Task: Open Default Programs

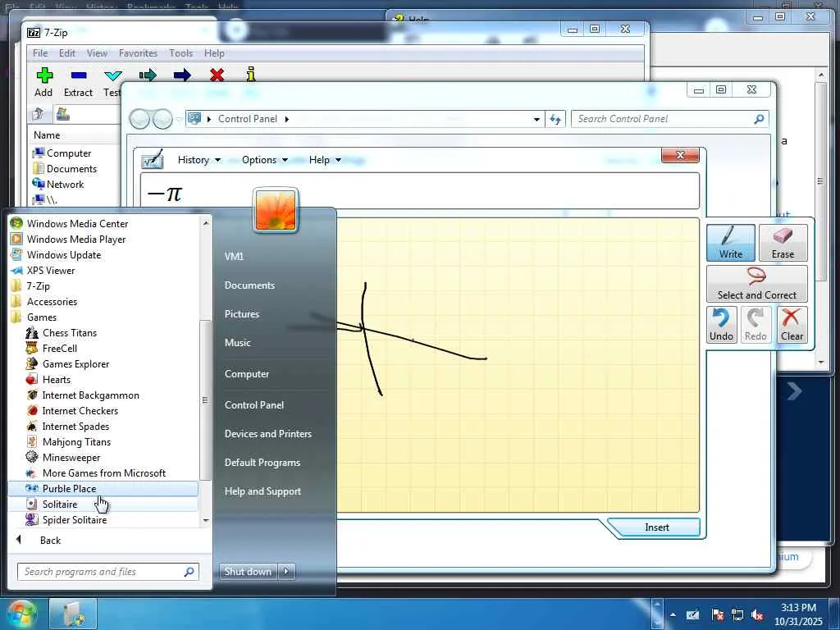Action: pyautogui.click(x=262, y=463)
